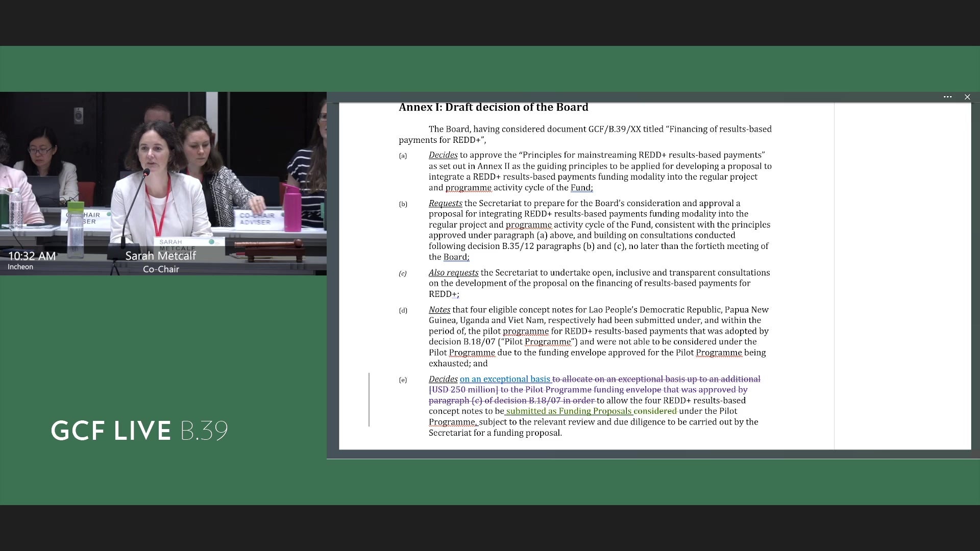Click the 10:32 AM time overlay
Screen dimensions: 980x551
32,256
